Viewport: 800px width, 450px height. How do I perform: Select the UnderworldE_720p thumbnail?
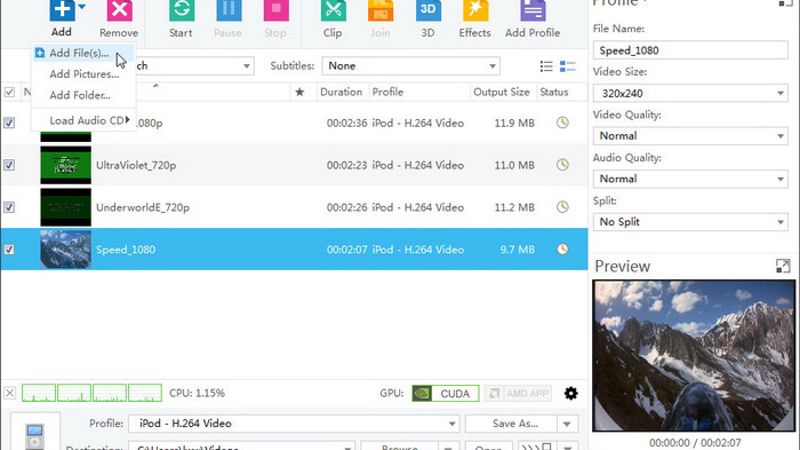[66, 207]
